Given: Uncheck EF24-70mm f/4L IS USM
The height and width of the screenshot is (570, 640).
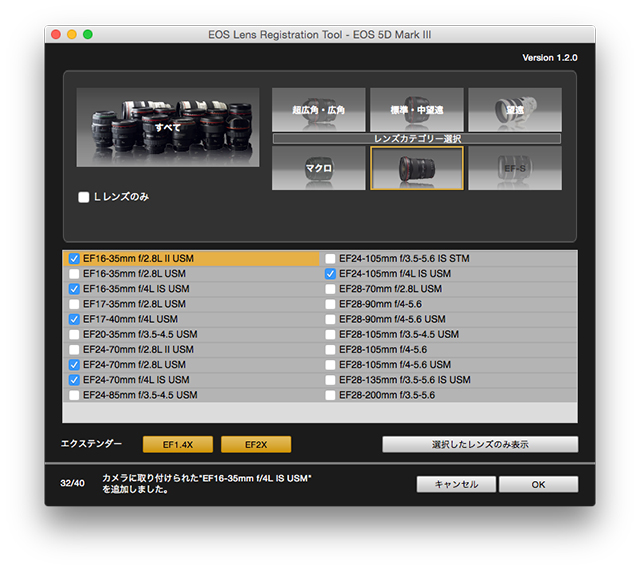Looking at the screenshot, I should pyautogui.click(x=74, y=380).
